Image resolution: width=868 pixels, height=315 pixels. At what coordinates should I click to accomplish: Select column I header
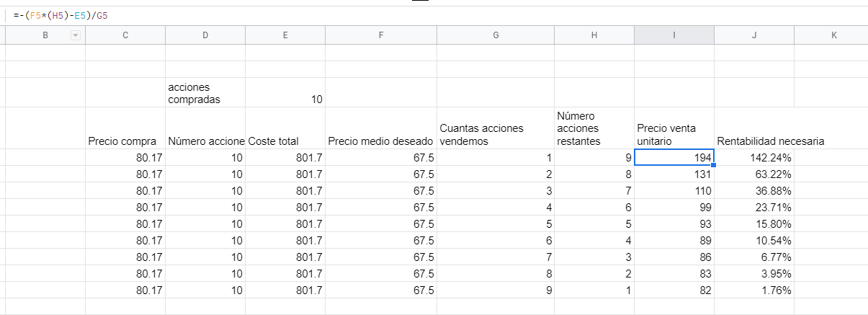[674, 35]
